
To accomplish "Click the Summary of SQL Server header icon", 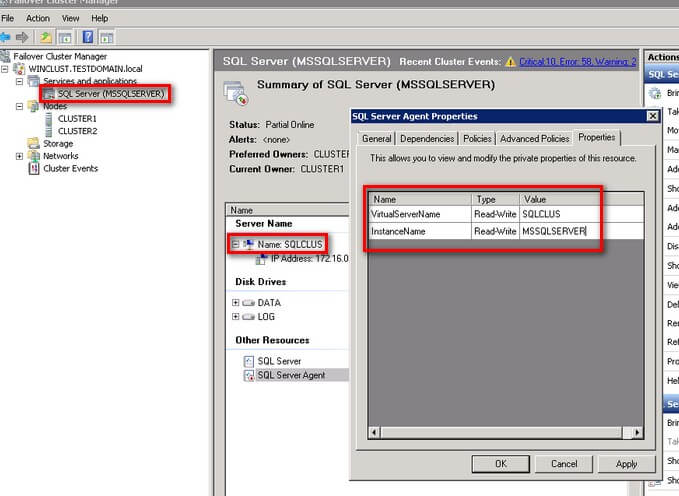I will (236, 93).
